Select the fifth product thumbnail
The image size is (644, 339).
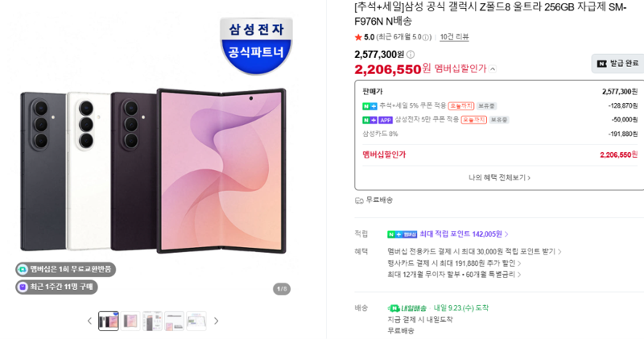(x=196, y=321)
